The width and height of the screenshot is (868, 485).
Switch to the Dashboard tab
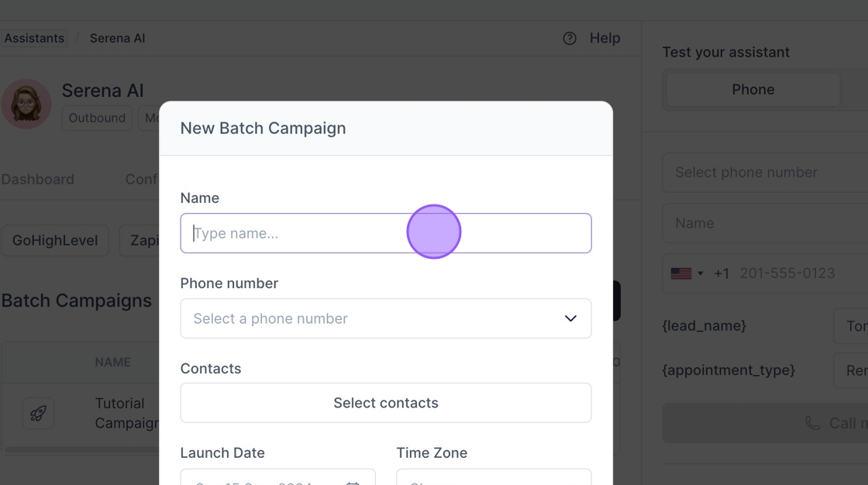click(x=38, y=180)
